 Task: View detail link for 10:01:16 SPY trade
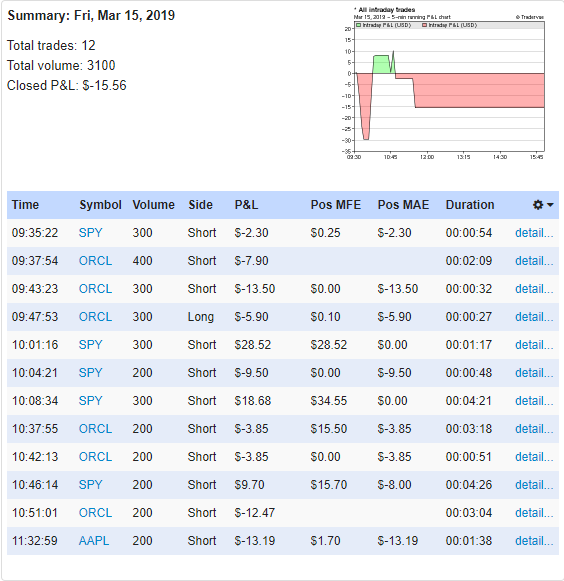[x=534, y=345]
